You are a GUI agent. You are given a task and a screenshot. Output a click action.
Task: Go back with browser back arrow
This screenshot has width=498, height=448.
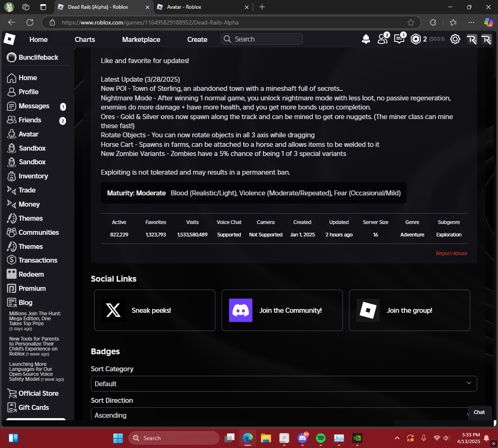coord(12,22)
